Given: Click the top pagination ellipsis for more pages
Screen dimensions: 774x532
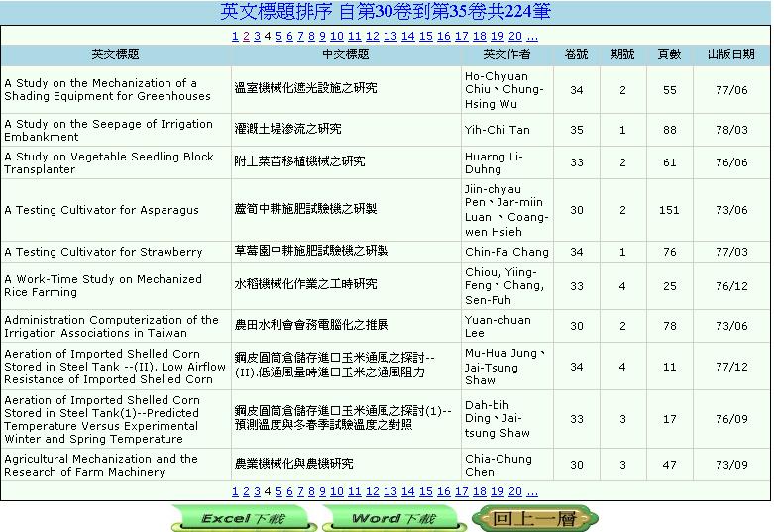Looking at the screenshot, I should [x=532, y=36].
